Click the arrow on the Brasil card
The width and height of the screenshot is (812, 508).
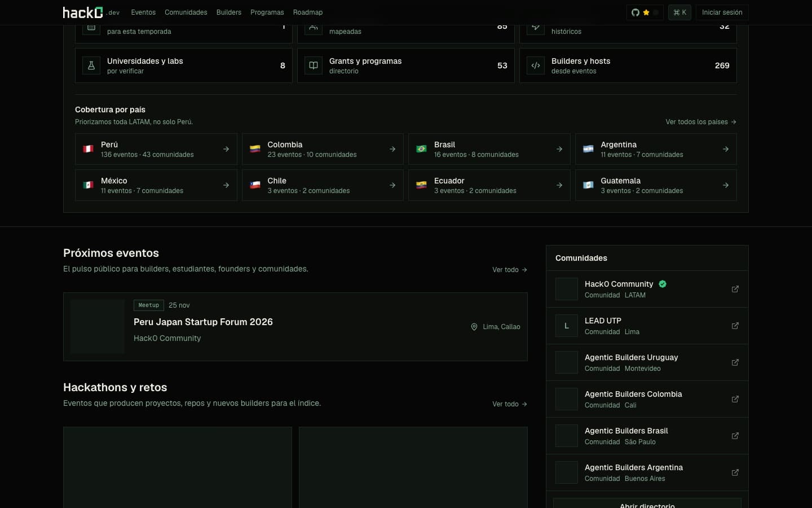click(559, 149)
